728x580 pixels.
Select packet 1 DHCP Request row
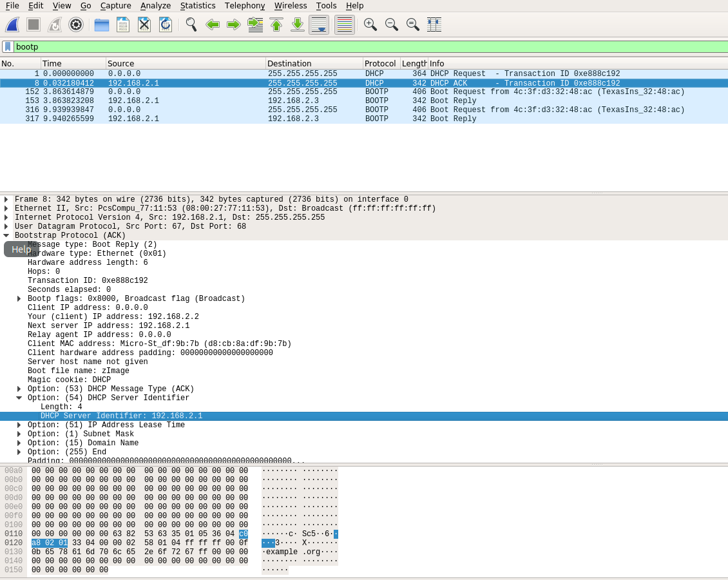364,74
